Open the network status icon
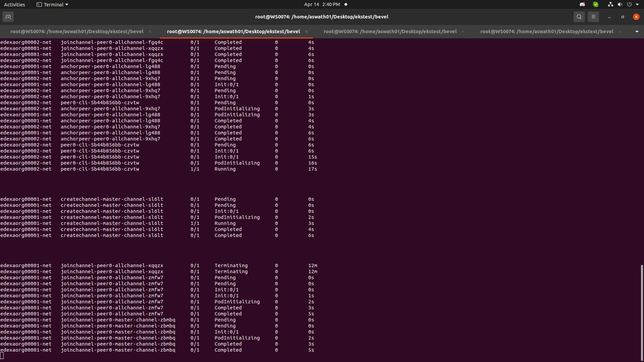 (610, 4)
